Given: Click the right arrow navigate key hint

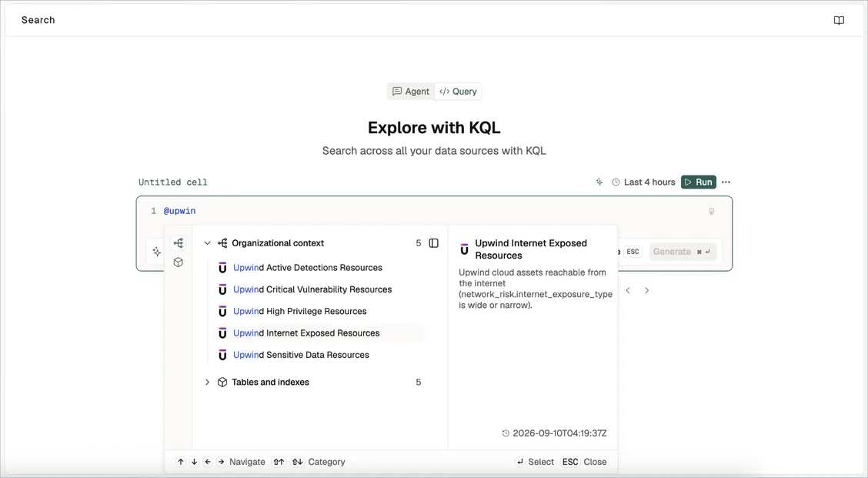Looking at the screenshot, I should click(x=221, y=462).
